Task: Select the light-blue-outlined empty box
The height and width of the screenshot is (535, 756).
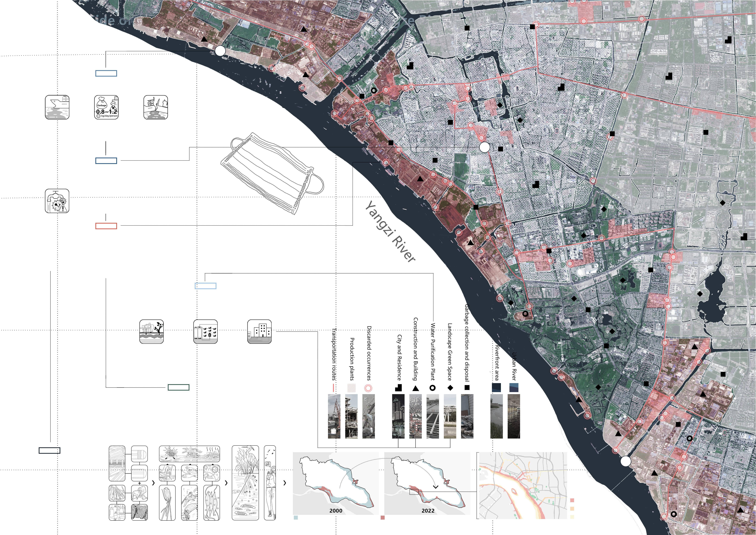Action: click(x=205, y=286)
